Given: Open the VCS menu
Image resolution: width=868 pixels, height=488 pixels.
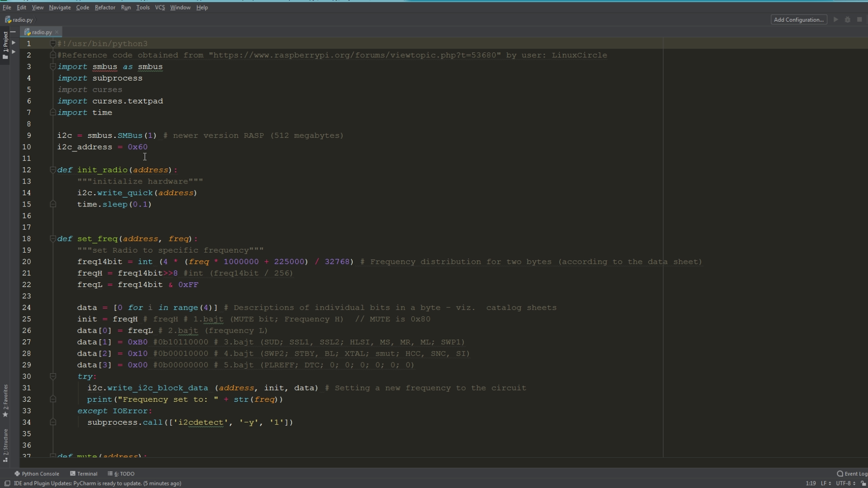Looking at the screenshot, I should 160,7.
